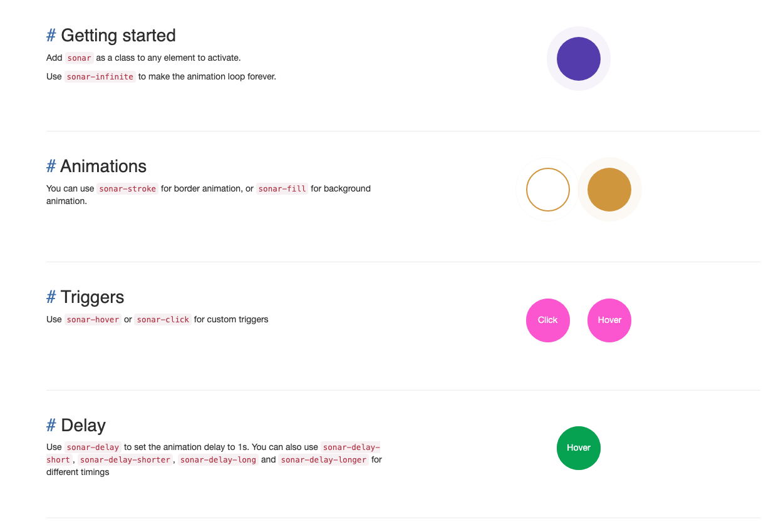Screen dimensions: 771x532
Task: Open the "Triggers" anchor link
Action: [51, 297]
